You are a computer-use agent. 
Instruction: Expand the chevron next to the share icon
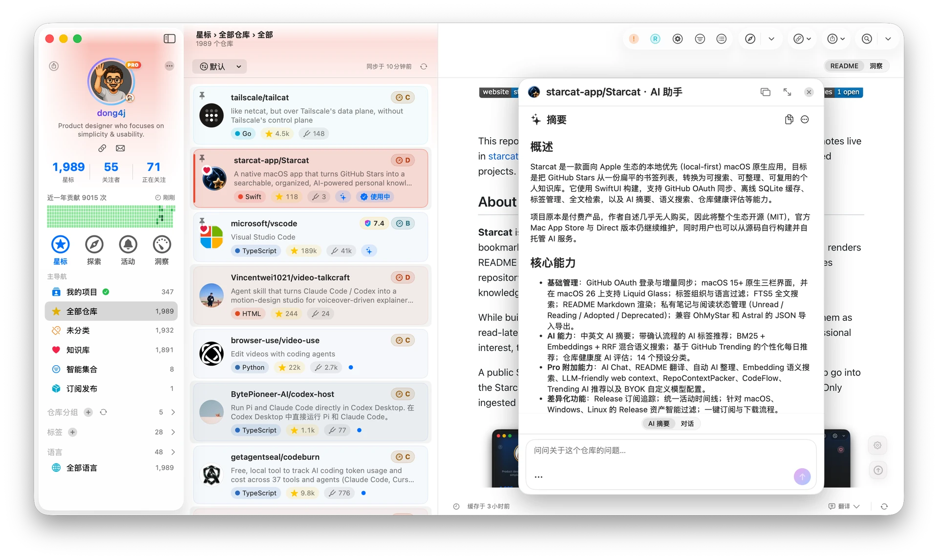point(842,39)
